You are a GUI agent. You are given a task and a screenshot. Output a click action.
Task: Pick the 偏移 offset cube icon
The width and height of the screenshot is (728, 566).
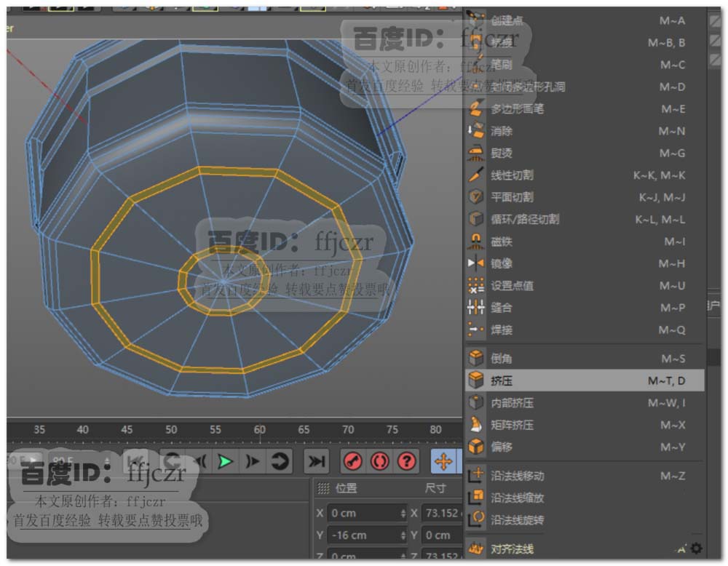point(476,447)
